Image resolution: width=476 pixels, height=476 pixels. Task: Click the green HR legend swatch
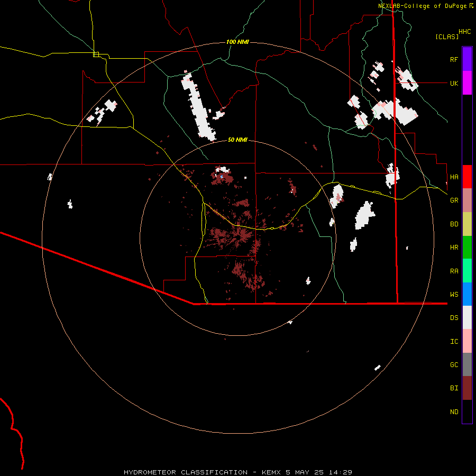(x=467, y=248)
